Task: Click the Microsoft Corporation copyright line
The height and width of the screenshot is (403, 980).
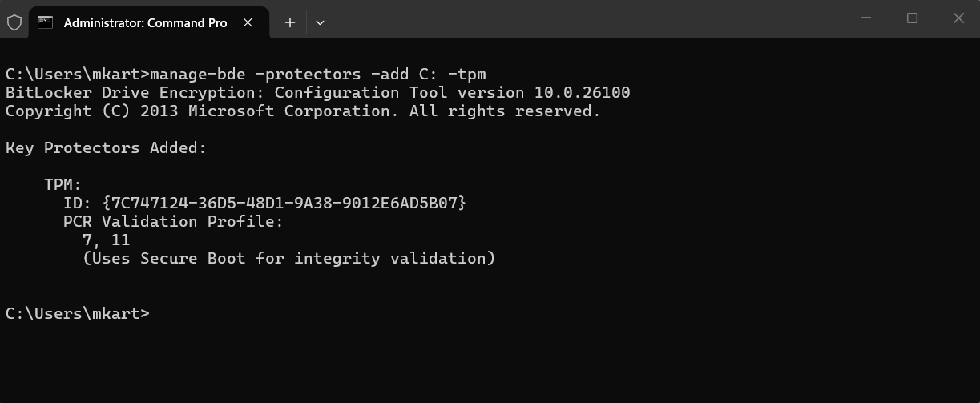Action: [303, 111]
